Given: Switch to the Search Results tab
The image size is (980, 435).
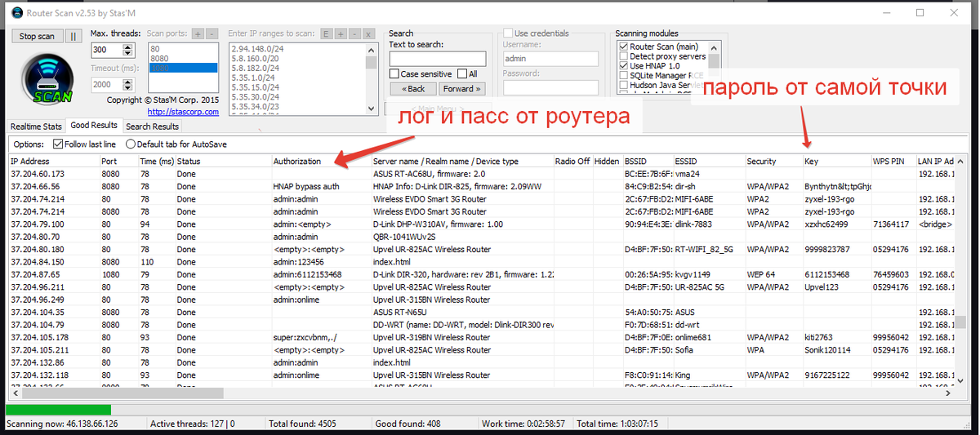Looking at the screenshot, I should tap(152, 127).
